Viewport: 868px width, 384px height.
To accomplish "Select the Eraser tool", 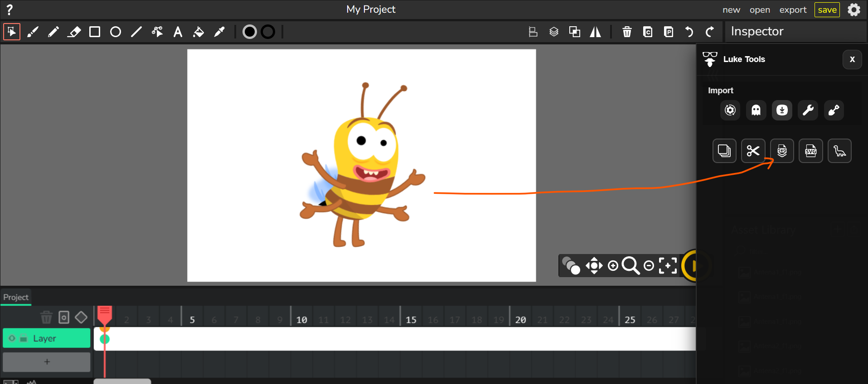I will coord(74,32).
